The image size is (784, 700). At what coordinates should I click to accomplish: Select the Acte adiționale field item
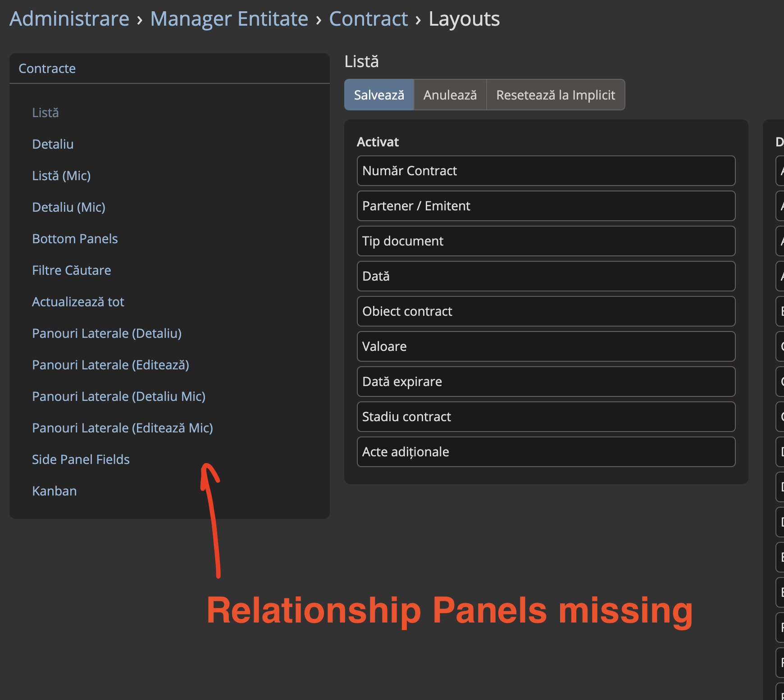[x=546, y=452]
